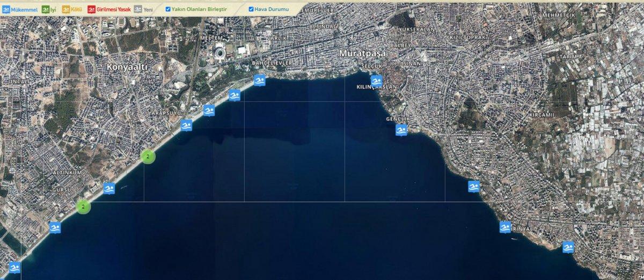Open lone beach marker on the east coast below Kırcami
This screenshot has width=644, height=280.
coord(473,186)
